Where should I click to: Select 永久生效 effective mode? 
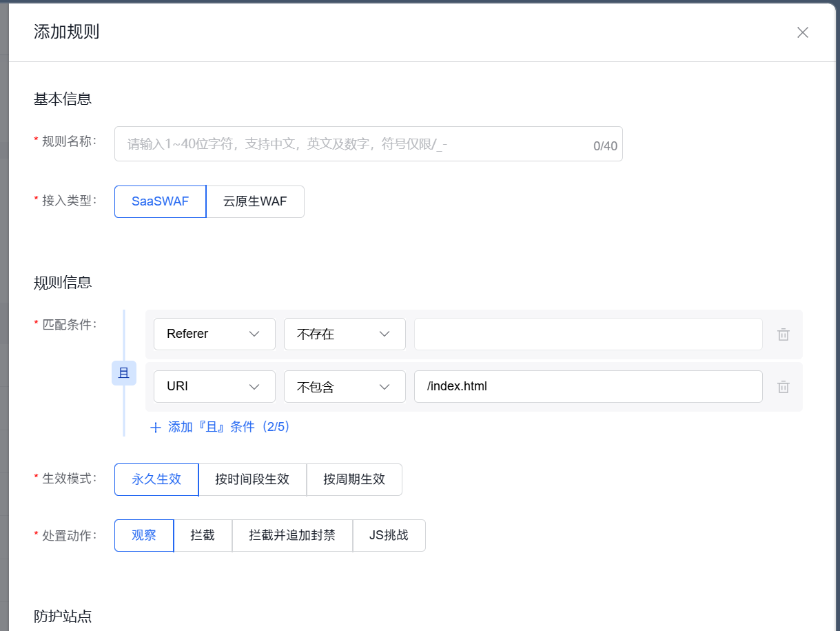pyautogui.click(x=156, y=479)
